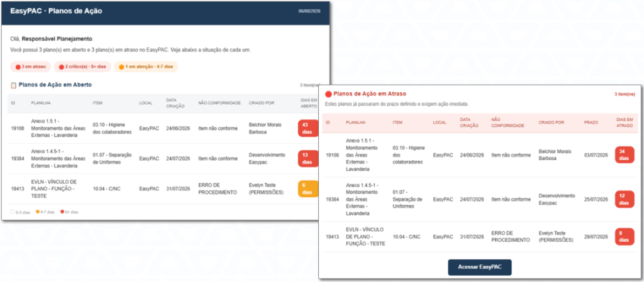Click the '12 dias' badge in Atraso table

[x=625, y=199]
